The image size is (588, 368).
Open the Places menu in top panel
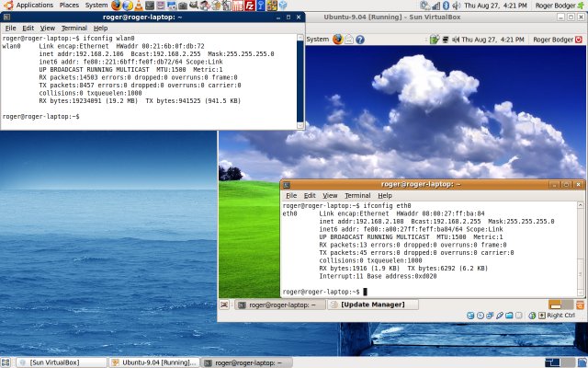click(x=69, y=6)
